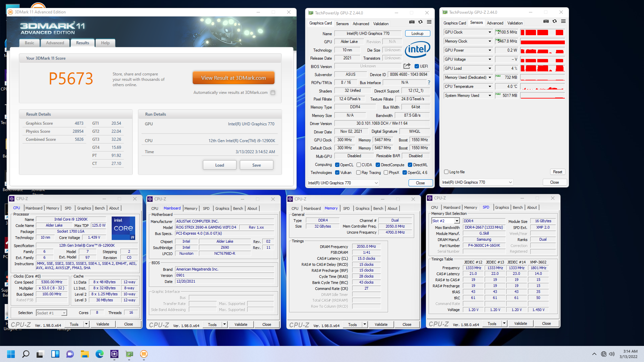The height and width of the screenshot is (362, 644).
Task: Click GPU Name field Intel(R) UHD Graphics 770
Action: (368, 34)
